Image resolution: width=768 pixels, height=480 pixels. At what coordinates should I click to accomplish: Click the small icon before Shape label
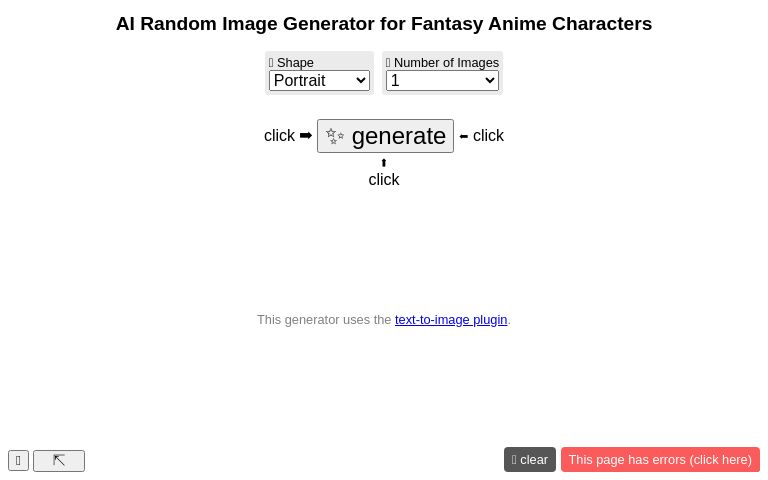point(271,63)
